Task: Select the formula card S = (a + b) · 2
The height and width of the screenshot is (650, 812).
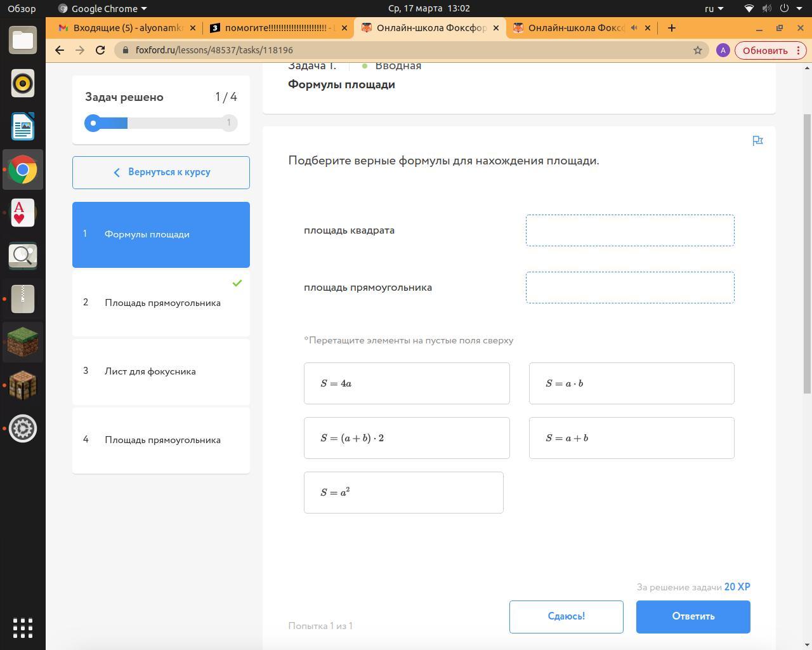Action: point(407,438)
